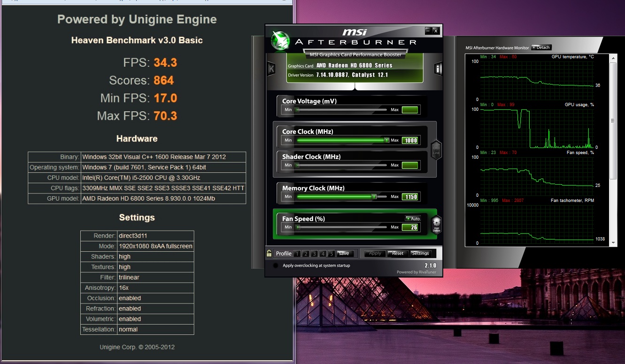Click the Min FPS value 17.0

[165, 98]
